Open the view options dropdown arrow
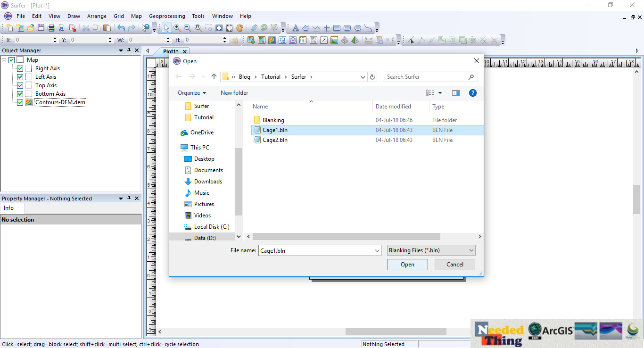This screenshot has height=348, width=644. click(x=440, y=93)
